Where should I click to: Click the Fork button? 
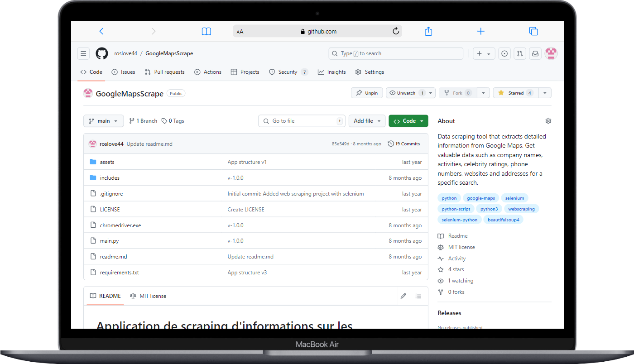click(457, 93)
